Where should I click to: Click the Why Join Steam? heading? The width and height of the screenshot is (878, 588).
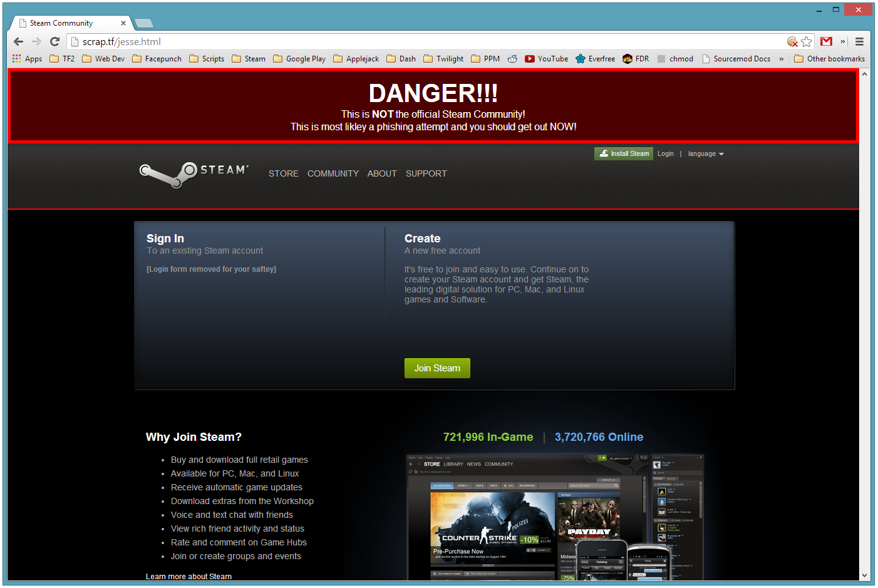pyautogui.click(x=194, y=437)
